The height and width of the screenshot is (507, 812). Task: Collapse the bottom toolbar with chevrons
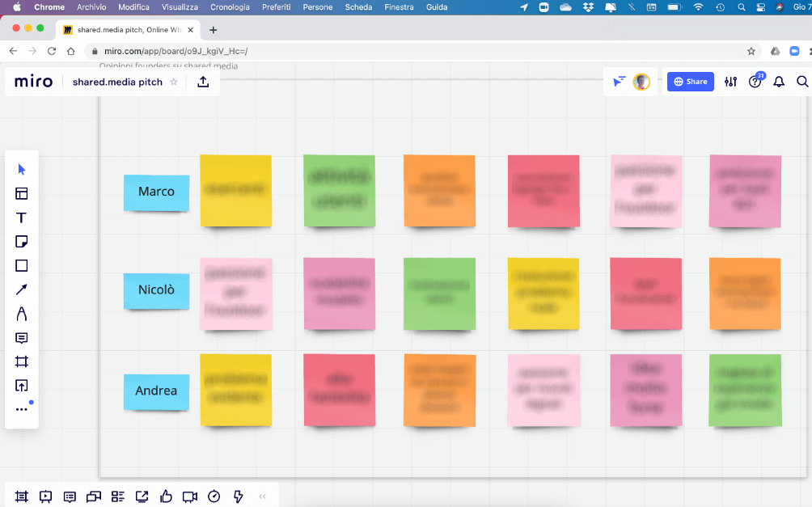click(x=262, y=496)
